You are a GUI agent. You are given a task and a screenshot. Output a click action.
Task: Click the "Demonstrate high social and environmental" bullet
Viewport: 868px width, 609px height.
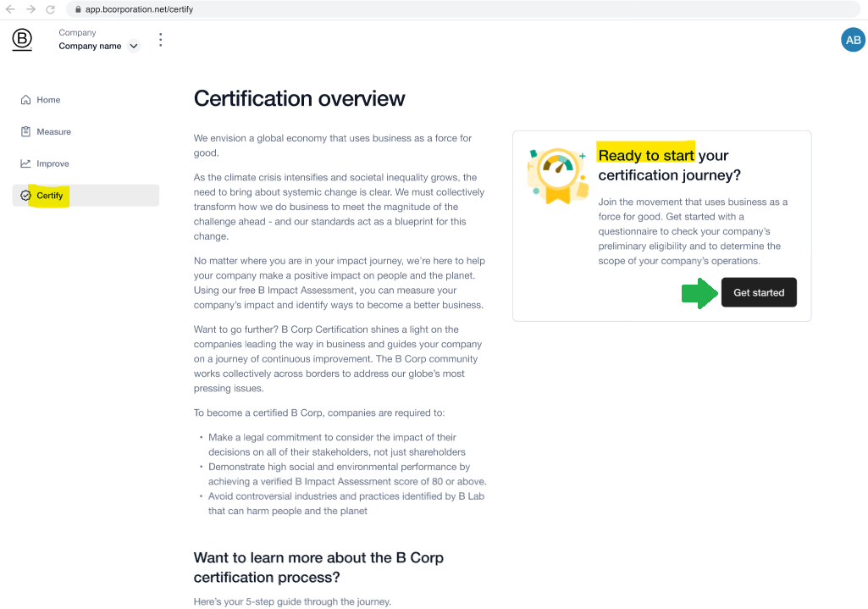[347, 474]
